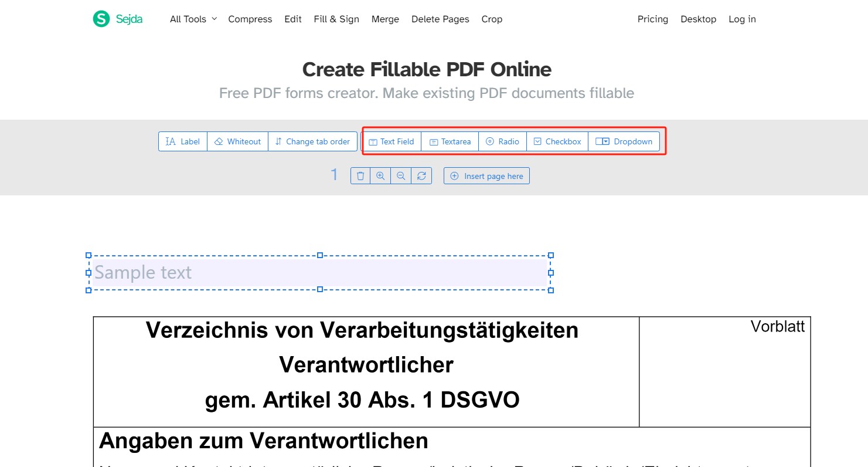Screen dimensions: 868x467
Task: Delete page with the trash icon
Action: (x=360, y=176)
